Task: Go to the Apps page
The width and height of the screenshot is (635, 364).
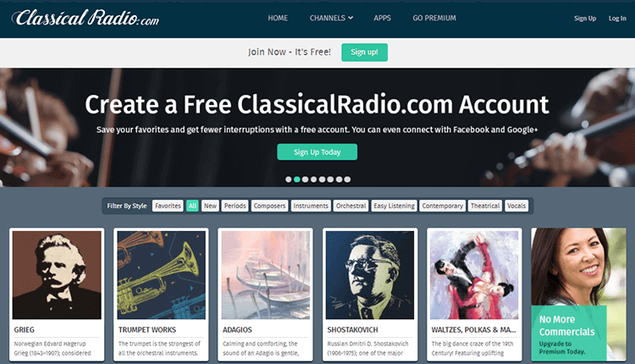Action: tap(383, 18)
